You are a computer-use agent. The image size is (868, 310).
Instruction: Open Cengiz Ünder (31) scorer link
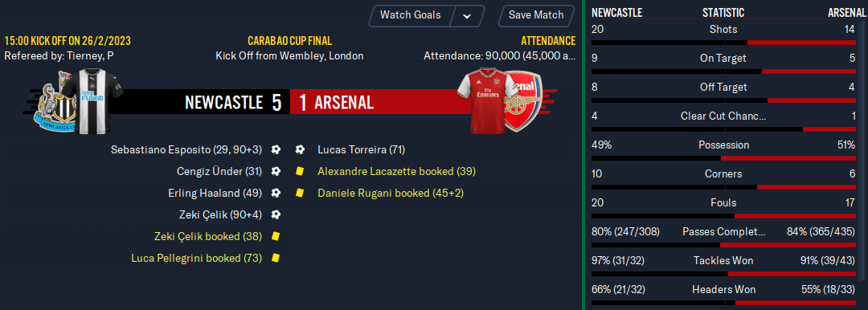pos(218,172)
